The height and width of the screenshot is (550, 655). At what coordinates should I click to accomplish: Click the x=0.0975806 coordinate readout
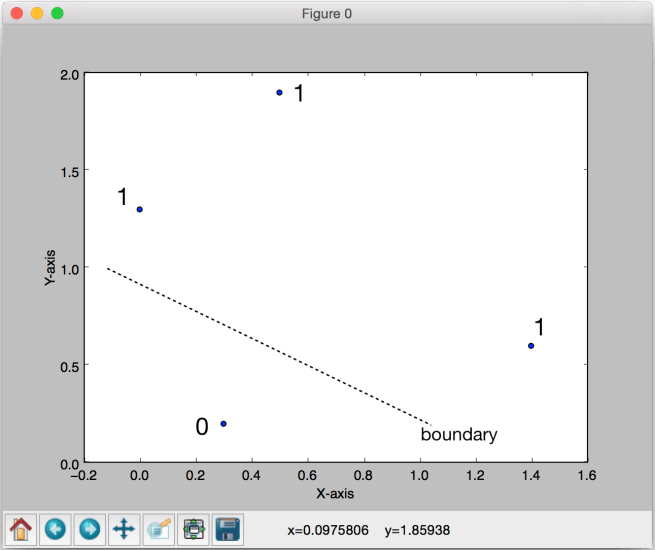click(x=328, y=530)
